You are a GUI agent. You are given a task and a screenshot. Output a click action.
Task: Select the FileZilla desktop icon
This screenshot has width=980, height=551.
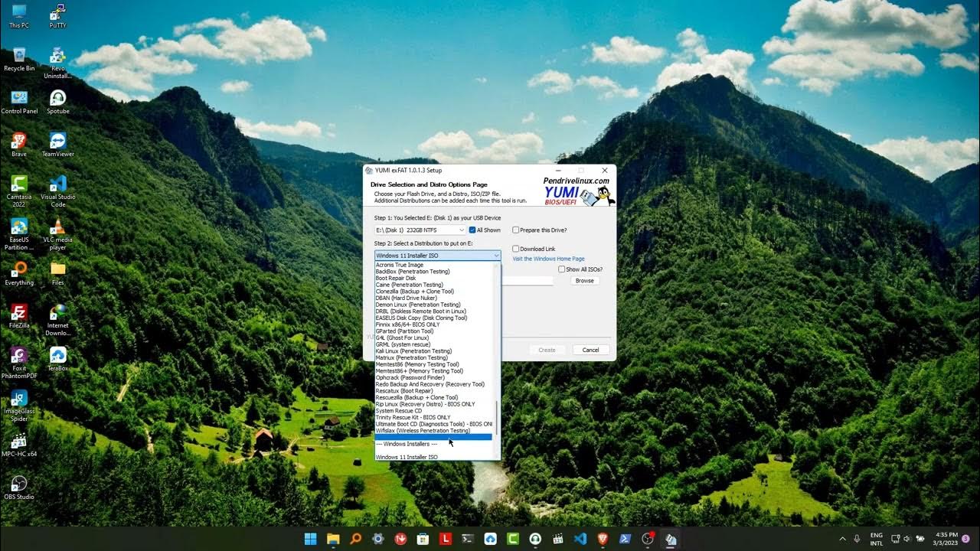pyautogui.click(x=19, y=316)
